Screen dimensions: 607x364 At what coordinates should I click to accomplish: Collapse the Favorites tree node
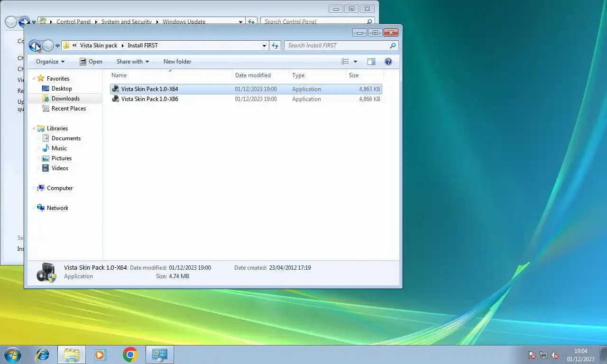34,79
